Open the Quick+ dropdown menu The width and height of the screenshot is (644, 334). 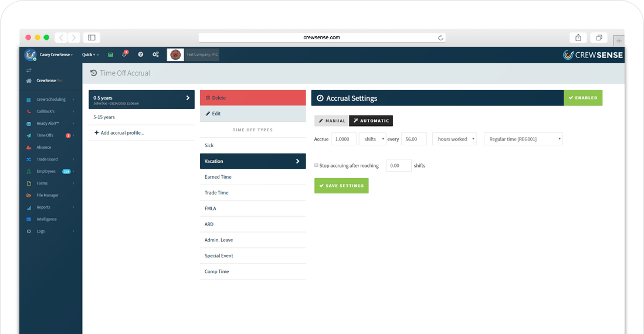[x=90, y=54]
